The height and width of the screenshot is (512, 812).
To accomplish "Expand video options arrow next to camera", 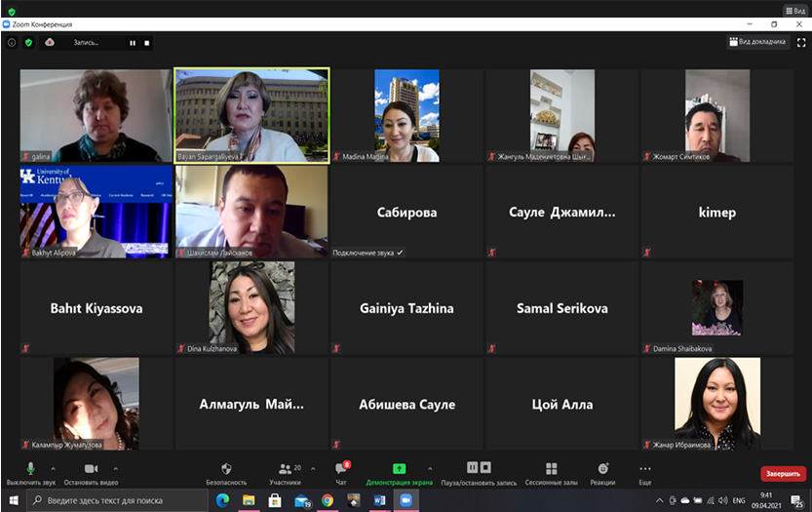I will [116, 467].
